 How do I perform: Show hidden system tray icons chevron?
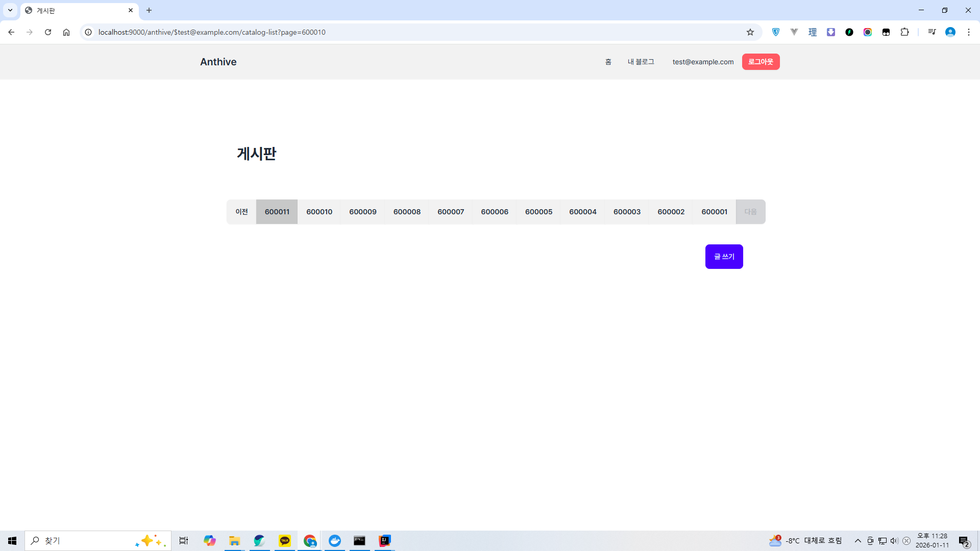tap(857, 541)
